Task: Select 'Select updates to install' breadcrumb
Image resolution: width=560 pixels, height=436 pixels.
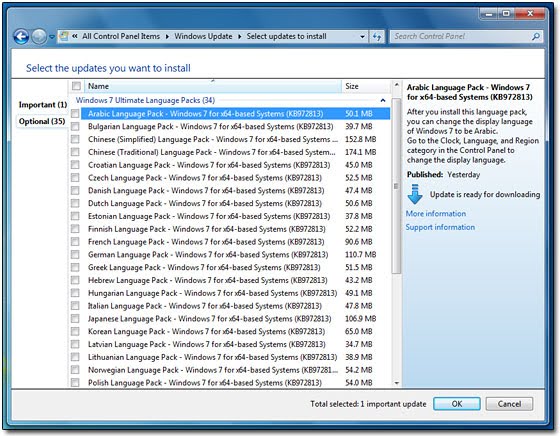Action: [x=286, y=36]
